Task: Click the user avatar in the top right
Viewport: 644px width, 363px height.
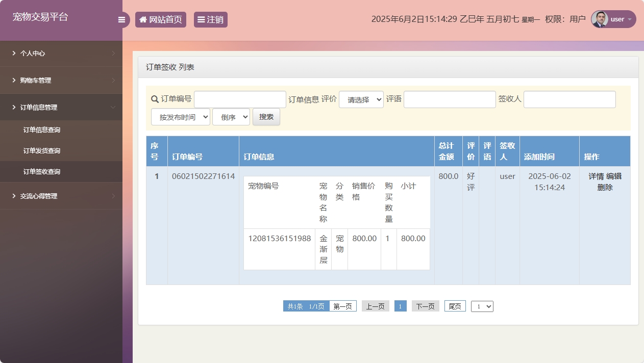Action: (x=599, y=19)
